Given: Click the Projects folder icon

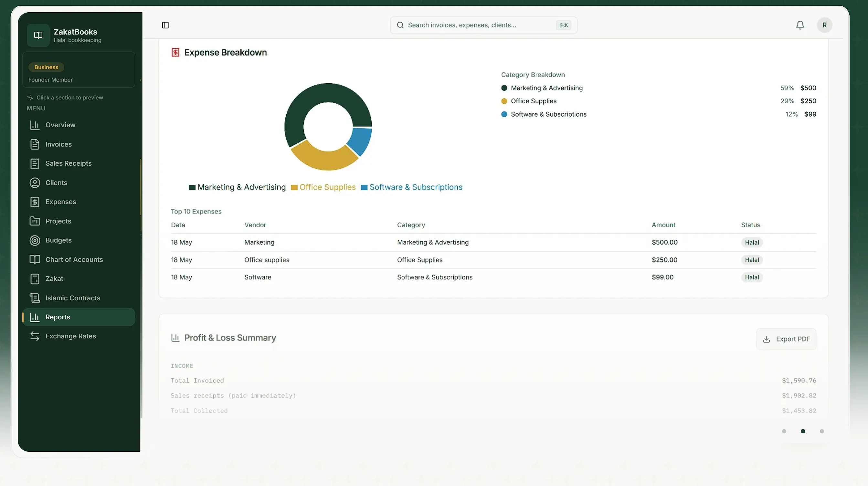Looking at the screenshot, I should [35, 221].
